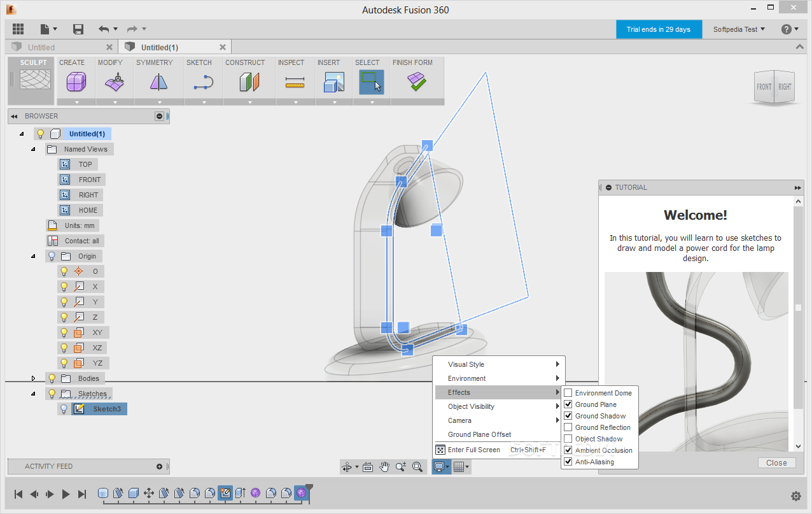
Task: Start a Sketch with the line-arc icon
Action: click(204, 82)
